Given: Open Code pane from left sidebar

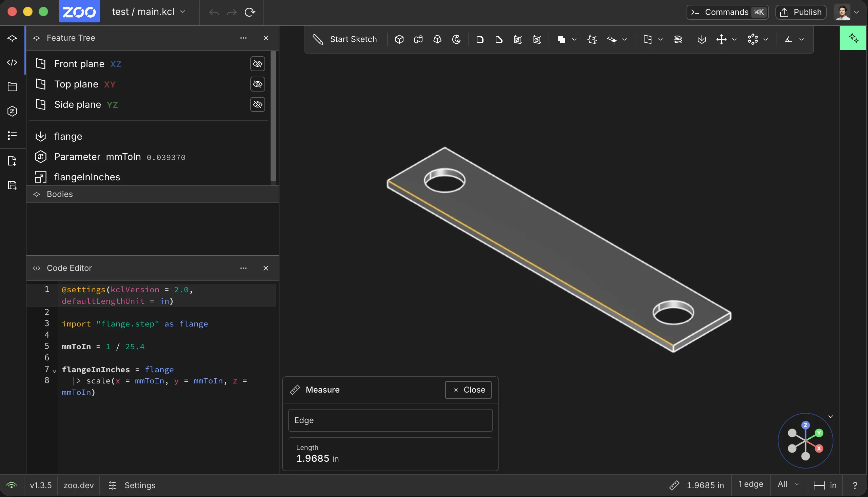Looking at the screenshot, I should point(12,62).
